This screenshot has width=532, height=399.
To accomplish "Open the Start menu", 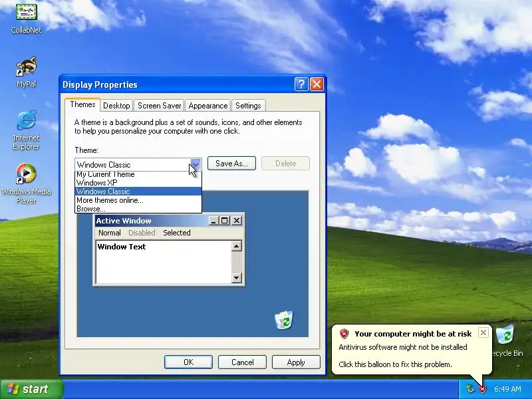I will [x=31, y=389].
